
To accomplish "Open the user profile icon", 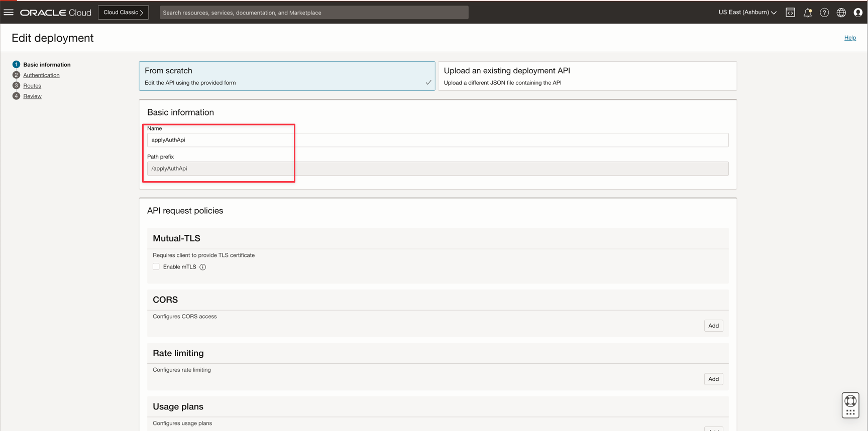I will click(x=858, y=13).
